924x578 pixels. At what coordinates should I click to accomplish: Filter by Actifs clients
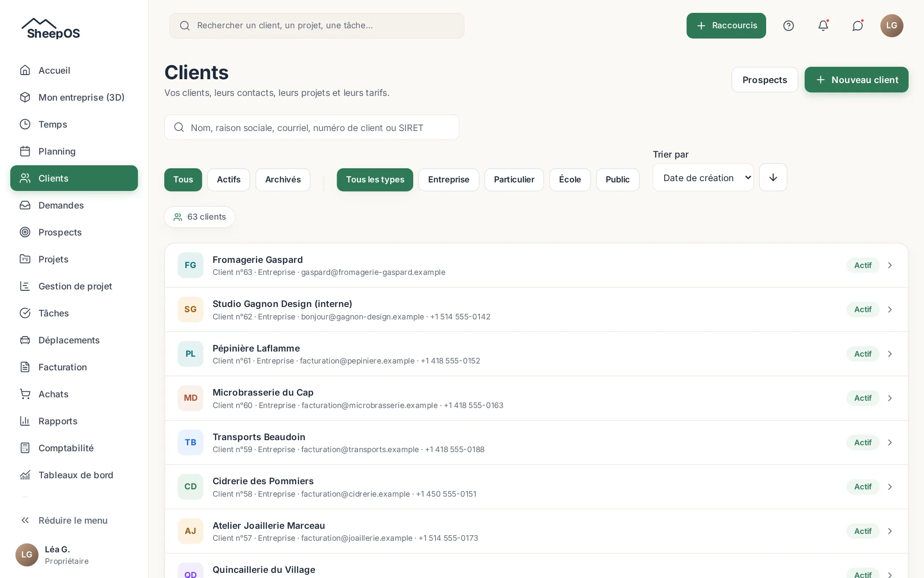click(228, 179)
